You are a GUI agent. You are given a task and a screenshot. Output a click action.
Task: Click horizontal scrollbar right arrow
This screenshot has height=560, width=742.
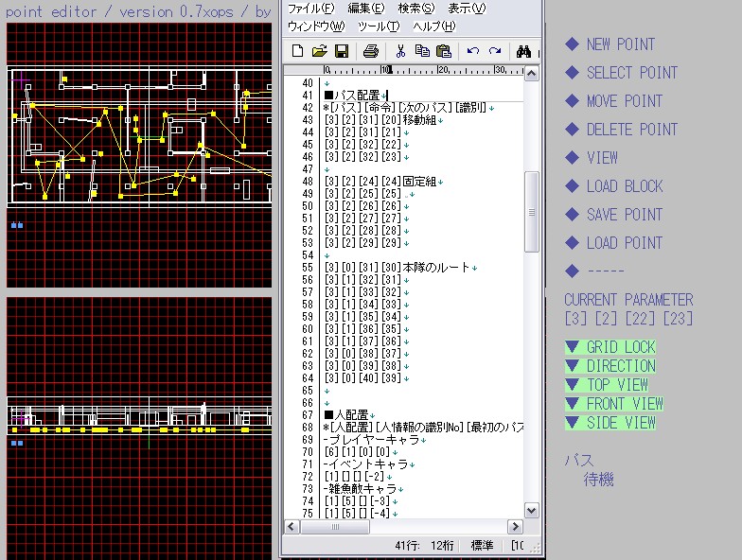click(x=515, y=526)
